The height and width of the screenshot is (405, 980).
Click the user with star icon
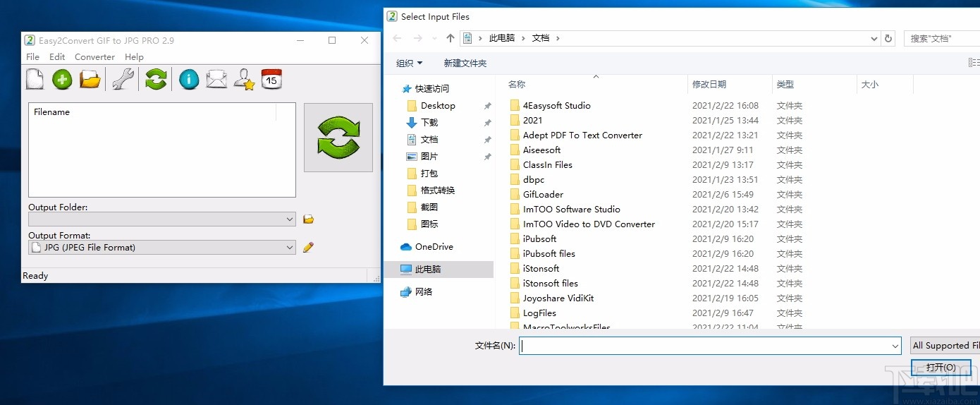(244, 79)
